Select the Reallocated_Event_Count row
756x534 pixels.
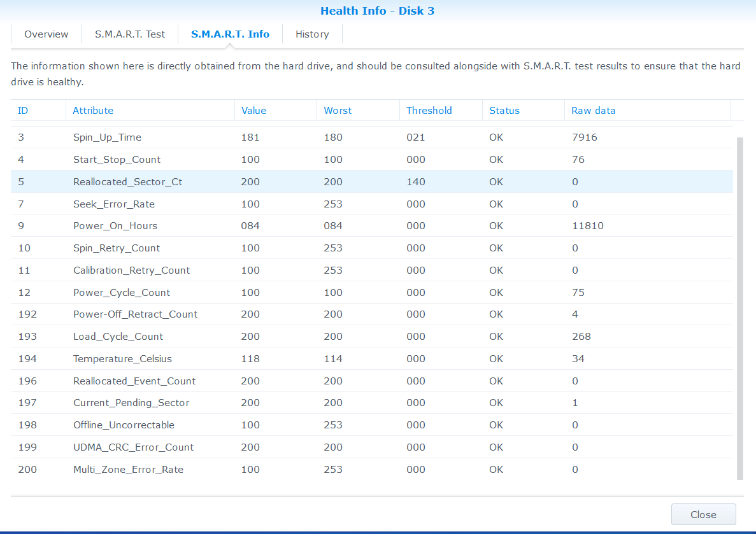point(372,381)
